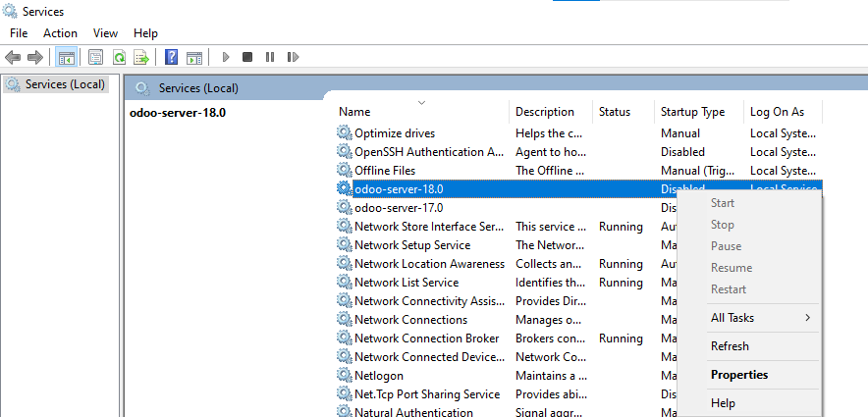Select OpenSSH Authentication Agent service name
Screen dimensions: 868x417
(429, 152)
